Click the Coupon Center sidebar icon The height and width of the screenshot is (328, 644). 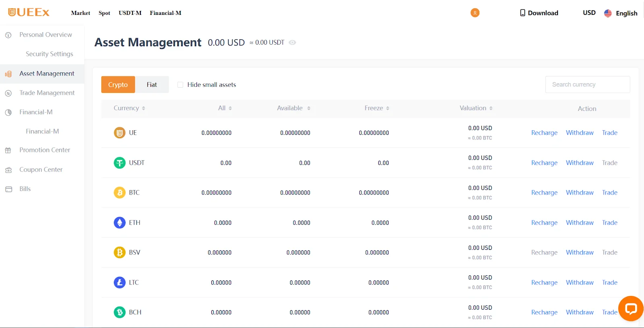pyautogui.click(x=8, y=170)
